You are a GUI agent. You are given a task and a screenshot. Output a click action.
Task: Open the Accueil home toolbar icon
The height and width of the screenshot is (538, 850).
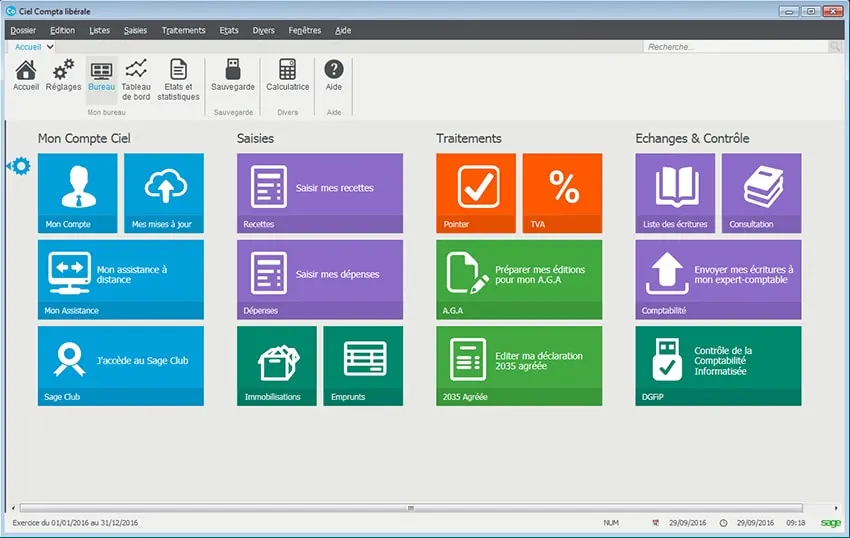[26, 75]
